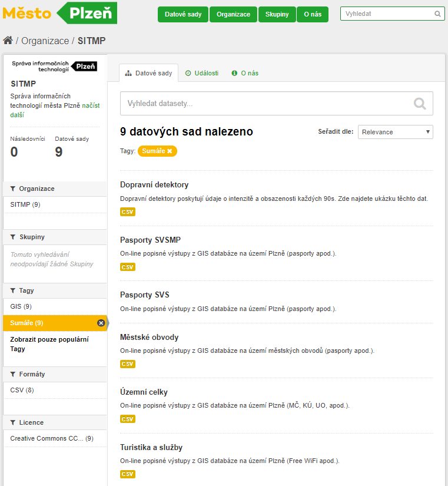The height and width of the screenshot is (486, 448).
Task: Open the Městské obvody dataset
Action: point(150,337)
